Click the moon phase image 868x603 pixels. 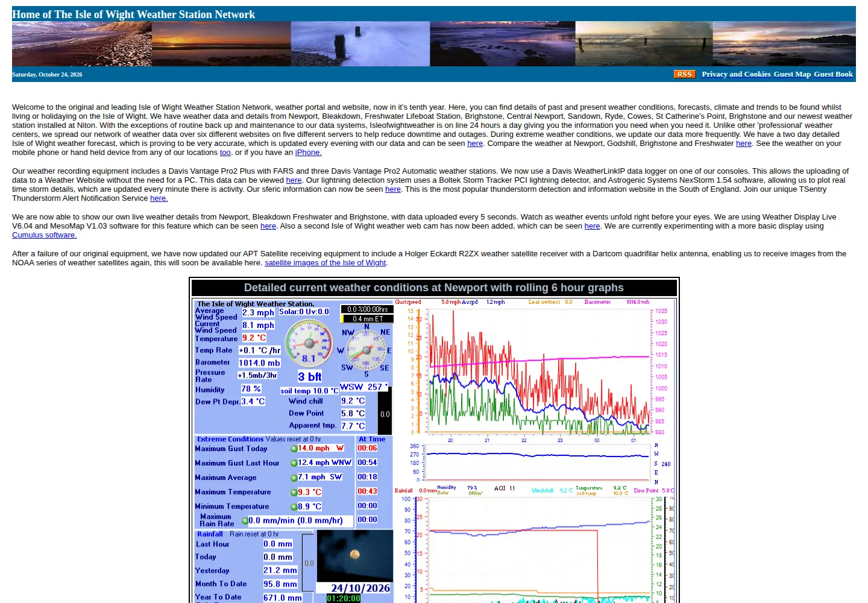[x=355, y=555]
